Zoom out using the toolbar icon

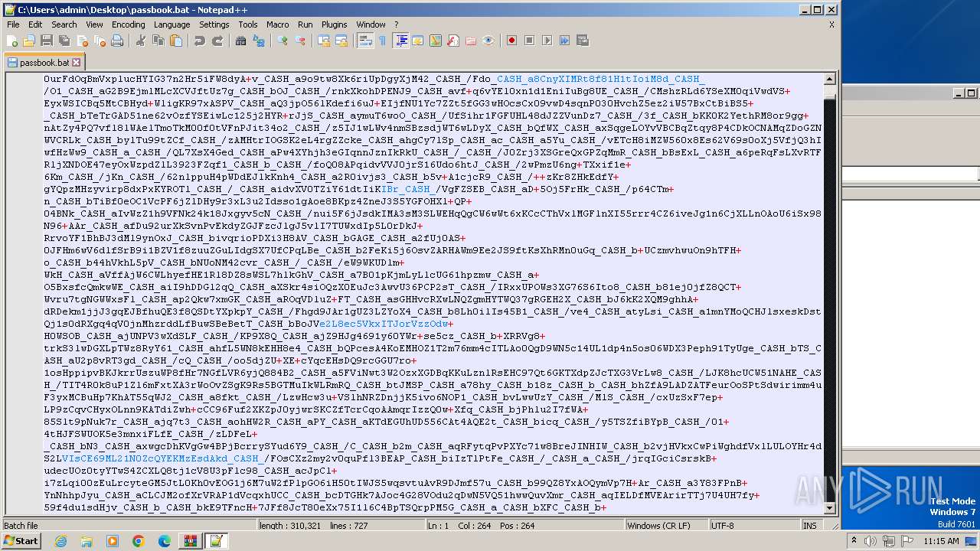coord(300,41)
